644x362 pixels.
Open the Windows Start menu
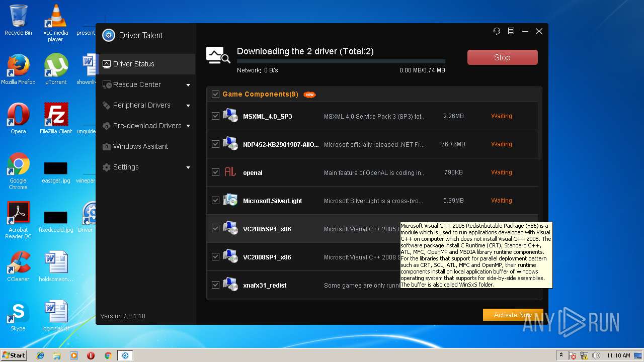click(14, 355)
